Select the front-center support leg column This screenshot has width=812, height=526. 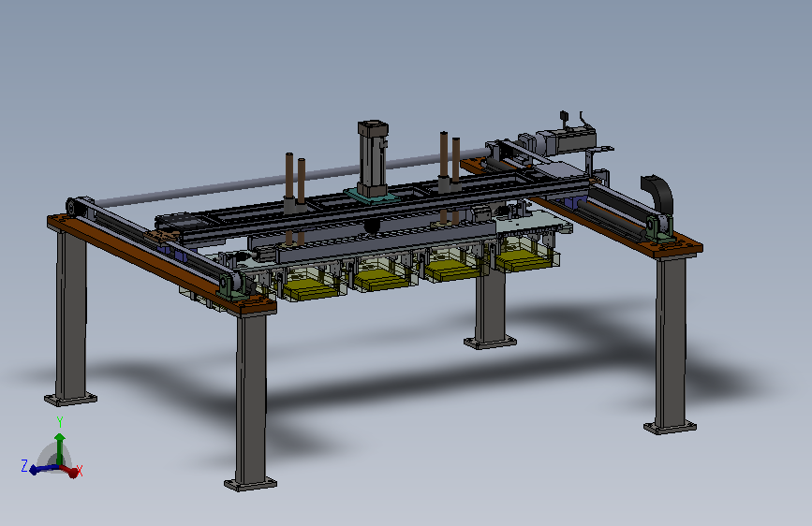(251, 399)
